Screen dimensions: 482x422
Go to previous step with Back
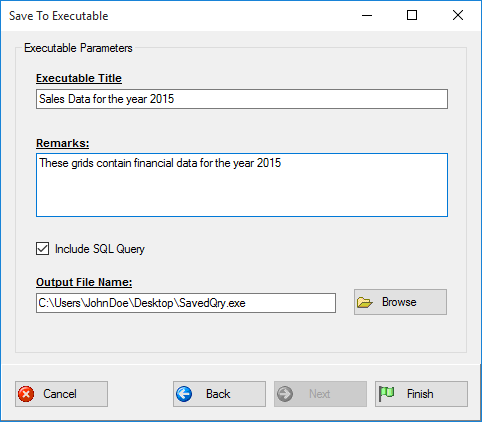coord(219,394)
